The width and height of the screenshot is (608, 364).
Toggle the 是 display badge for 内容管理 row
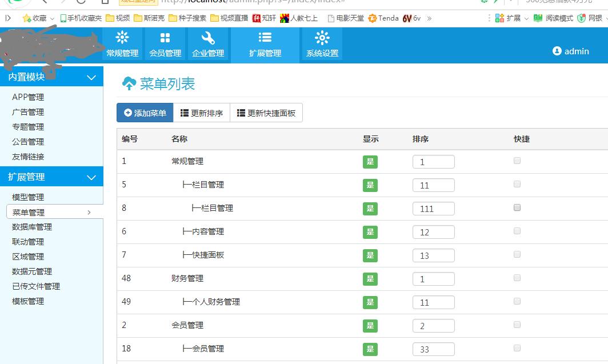[370, 232]
